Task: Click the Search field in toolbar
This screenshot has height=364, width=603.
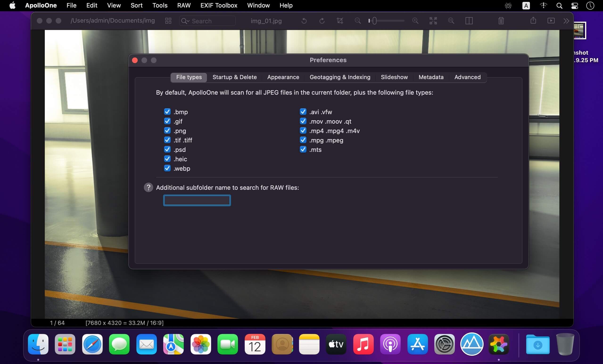Action: [207, 21]
